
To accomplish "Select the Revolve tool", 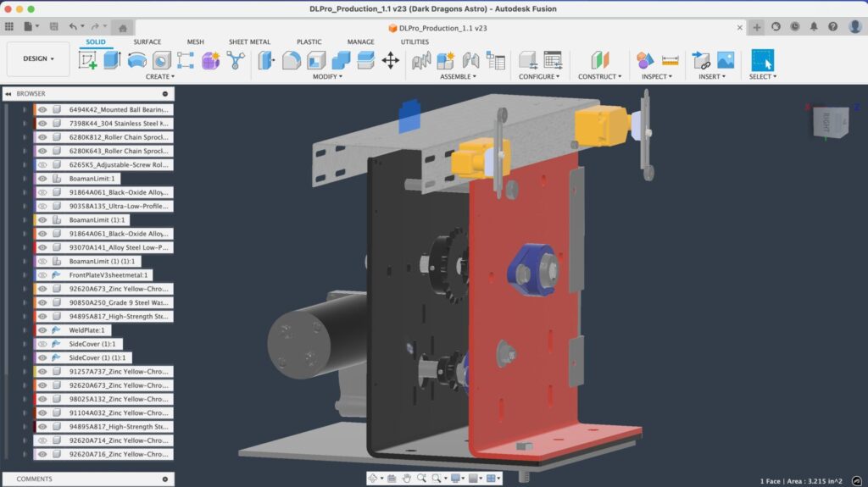I will pos(136,60).
